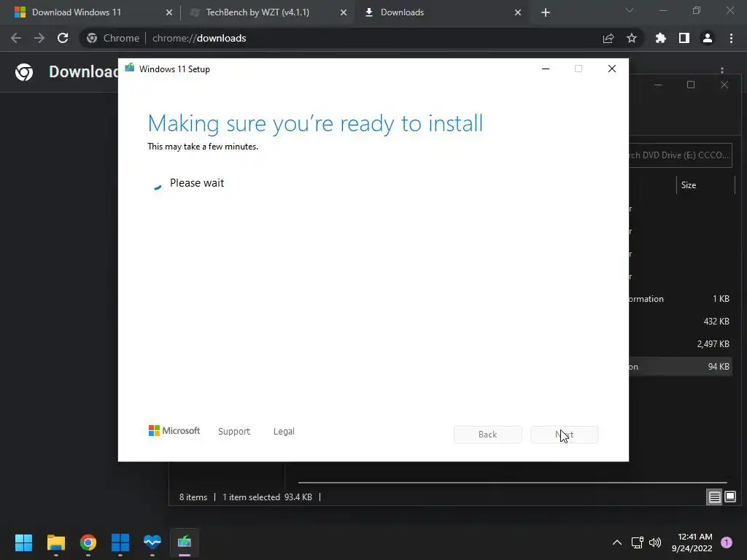Reload the Chrome page
Viewport: 747px width, 560px height.
[x=63, y=38]
